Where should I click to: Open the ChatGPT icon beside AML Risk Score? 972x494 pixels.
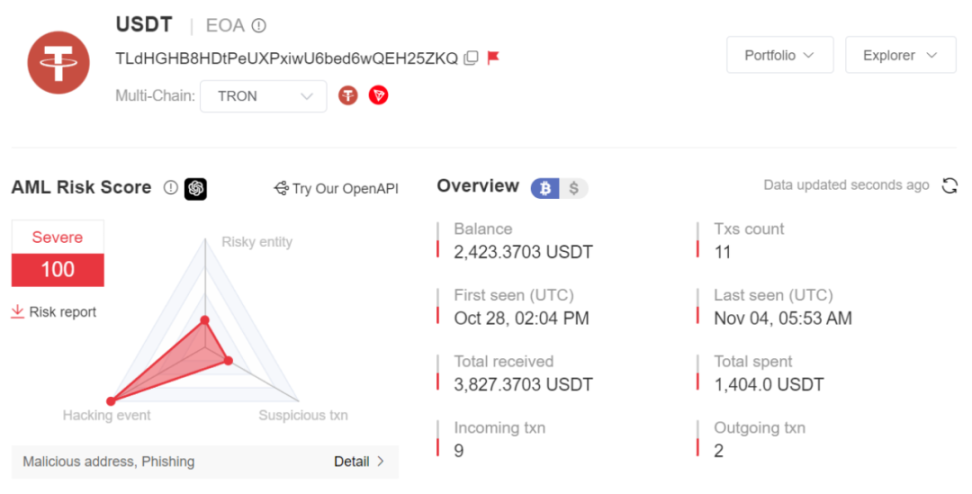(195, 187)
